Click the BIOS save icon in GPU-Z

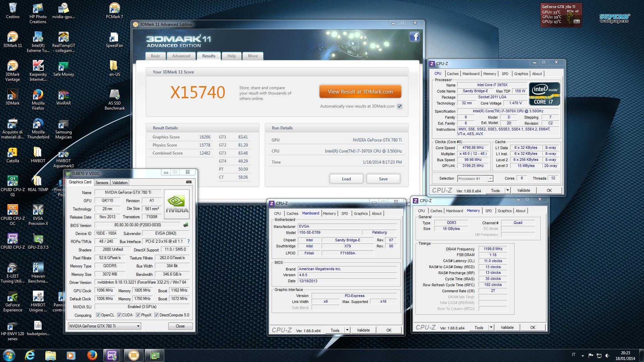point(186,225)
